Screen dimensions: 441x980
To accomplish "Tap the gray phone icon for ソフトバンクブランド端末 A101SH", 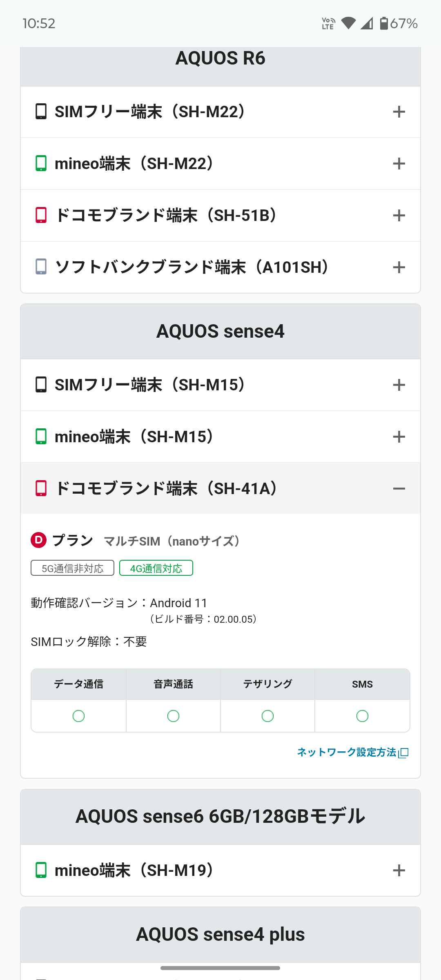I will pyautogui.click(x=41, y=267).
